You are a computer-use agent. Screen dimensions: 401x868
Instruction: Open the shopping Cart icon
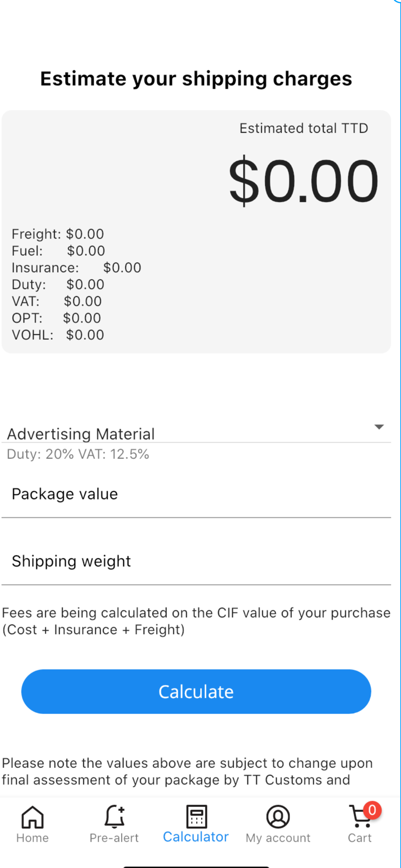[360, 817]
